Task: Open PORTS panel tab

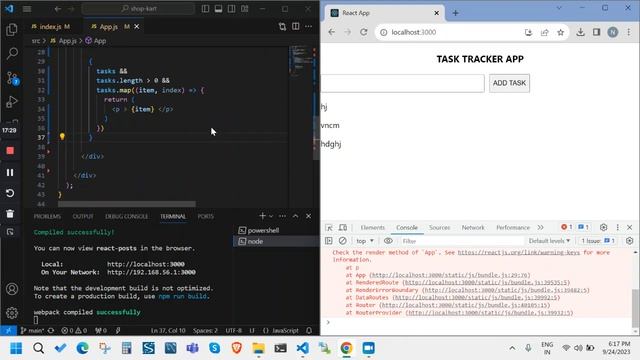Action: (x=205, y=216)
